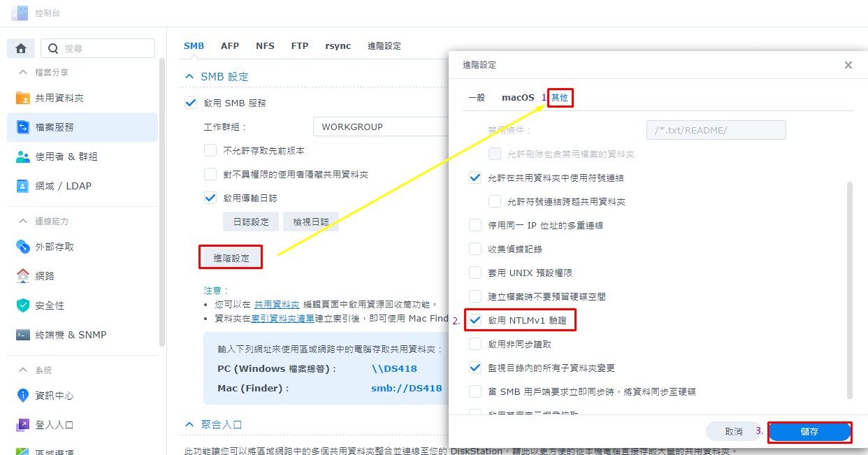
Task: Open 資訊中心 info center icon
Action: click(x=23, y=396)
